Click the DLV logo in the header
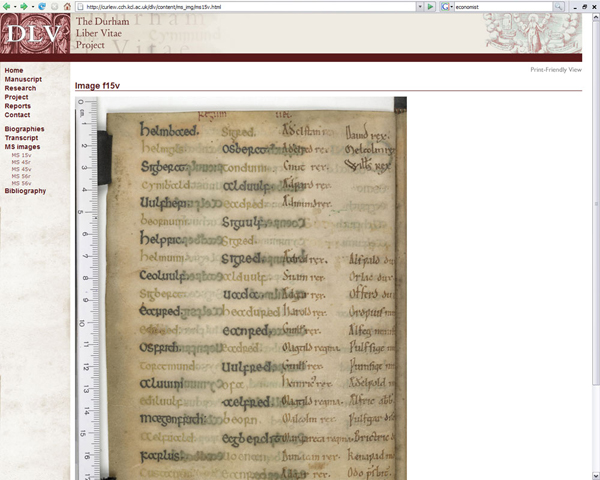The width and height of the screenshot is (600, 480). coord(35,32)
